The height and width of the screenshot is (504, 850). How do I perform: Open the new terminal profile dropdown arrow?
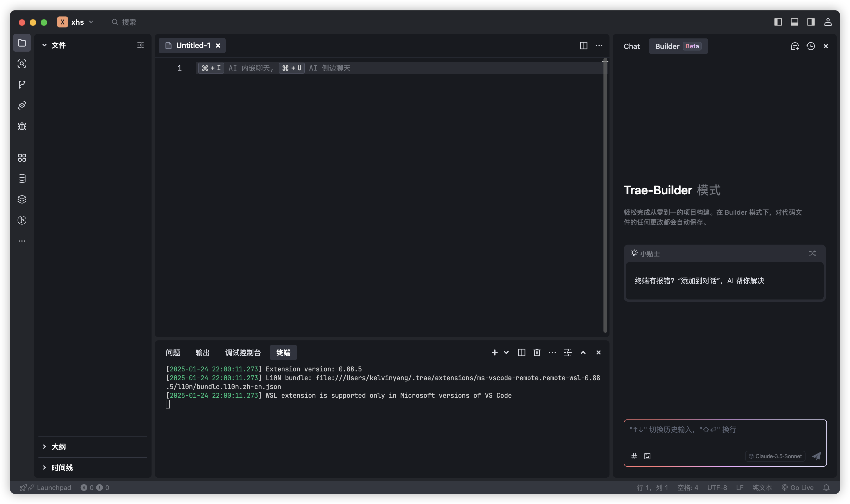click(x=506, y=352)
